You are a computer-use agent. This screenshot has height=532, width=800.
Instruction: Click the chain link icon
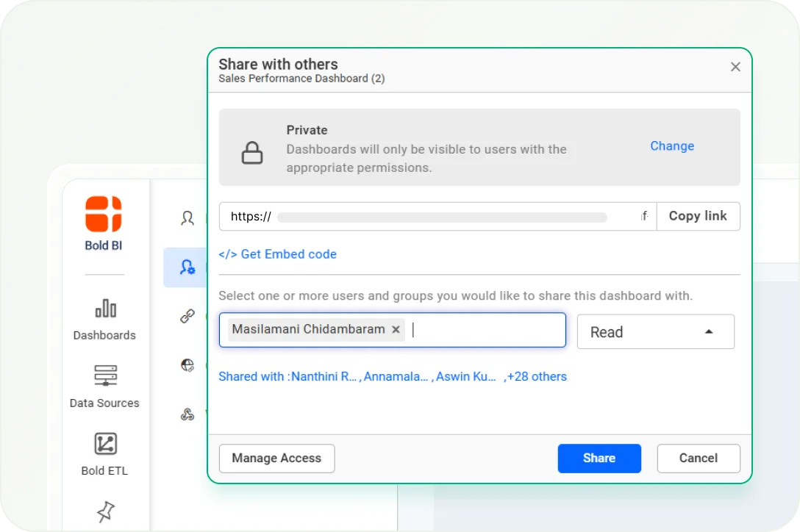coord(187,316)
